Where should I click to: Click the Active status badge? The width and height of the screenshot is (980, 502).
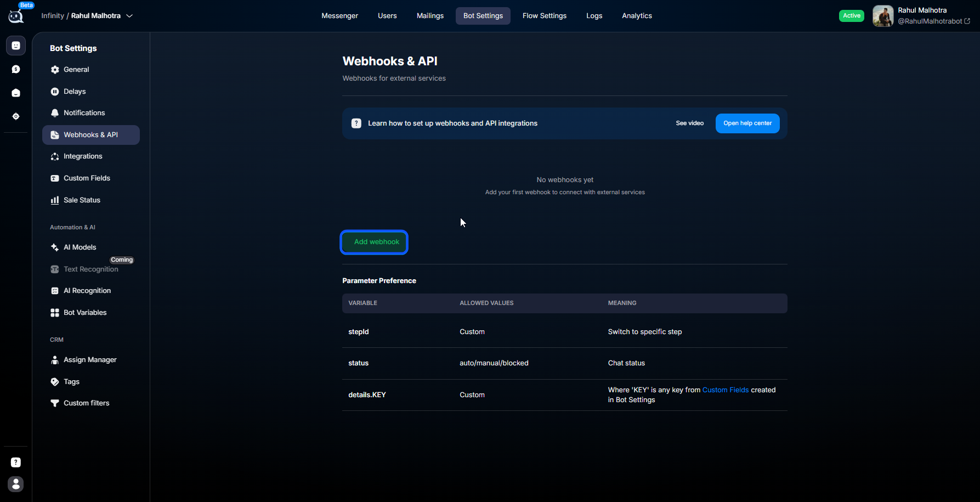click(x=851, y=16)
